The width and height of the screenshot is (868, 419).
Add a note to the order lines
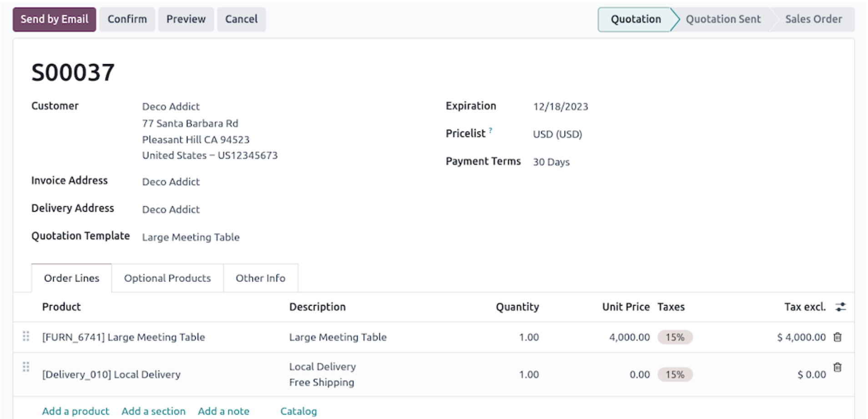coord(223,411)
